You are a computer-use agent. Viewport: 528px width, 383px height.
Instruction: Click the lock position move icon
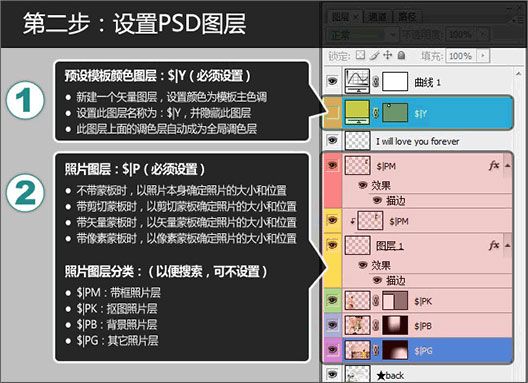(x=388, y=55)
